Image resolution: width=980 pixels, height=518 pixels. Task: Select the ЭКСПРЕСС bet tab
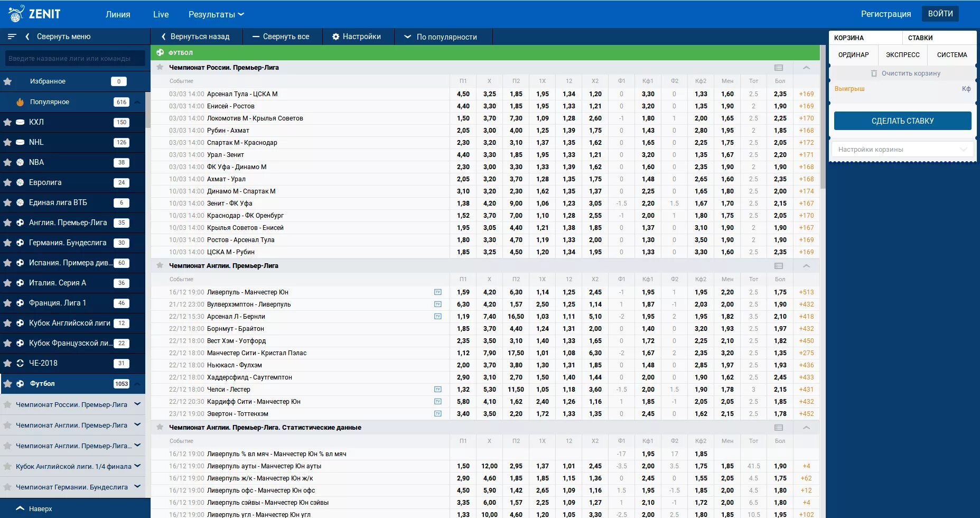click(x=903, y=55)
